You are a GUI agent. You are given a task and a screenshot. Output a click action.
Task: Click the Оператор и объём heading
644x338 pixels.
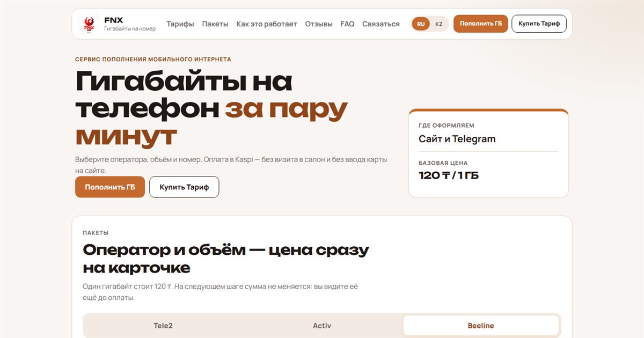point(226,259)
